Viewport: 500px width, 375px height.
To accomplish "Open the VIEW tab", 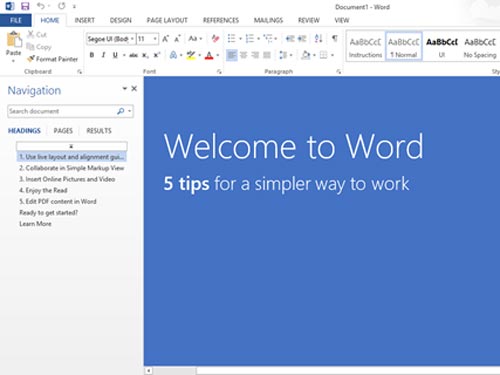I will (x=342, y=20).
